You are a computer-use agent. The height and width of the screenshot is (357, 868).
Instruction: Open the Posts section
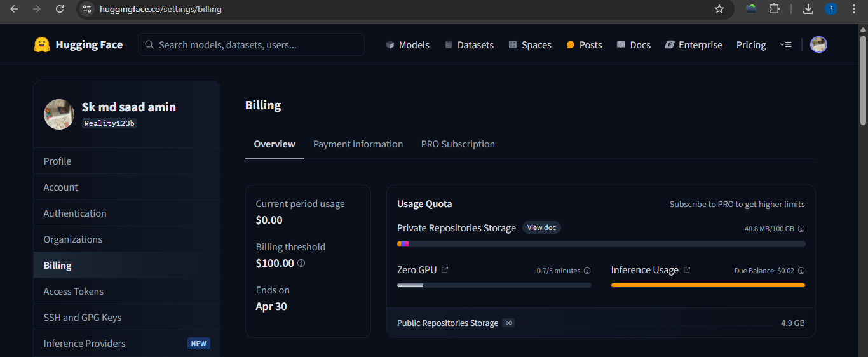point(584,45)
